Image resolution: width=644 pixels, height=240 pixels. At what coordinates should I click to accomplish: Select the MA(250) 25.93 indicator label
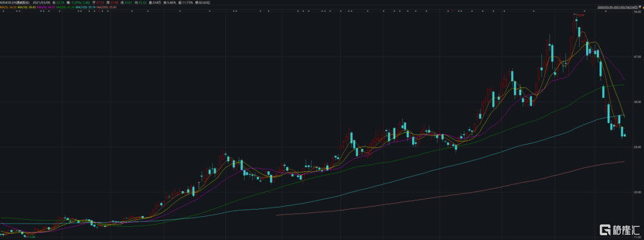(x=106, y=7)
